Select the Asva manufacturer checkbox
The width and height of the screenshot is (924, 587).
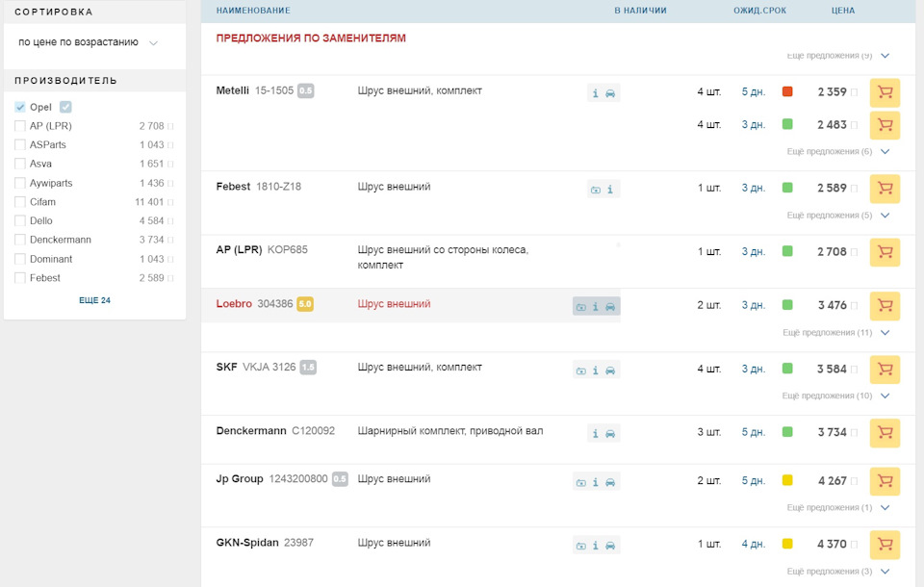click(x=20, y=164)
